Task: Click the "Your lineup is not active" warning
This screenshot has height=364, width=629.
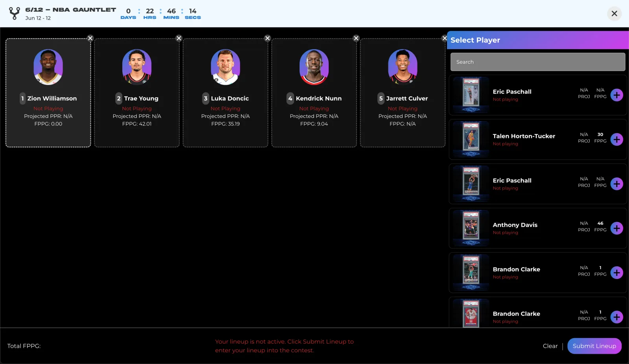Action: click(284, 346)
